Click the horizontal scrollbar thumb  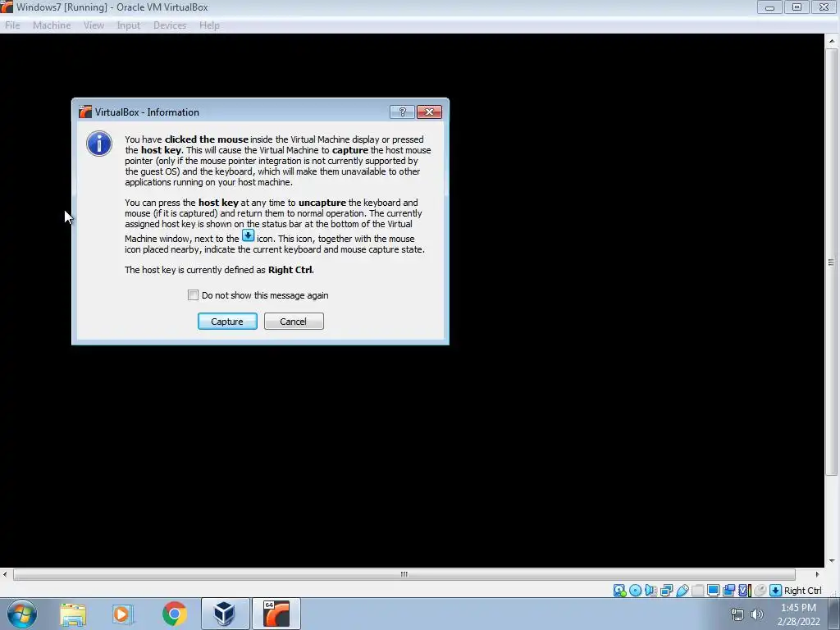click(x=404, y=574)
